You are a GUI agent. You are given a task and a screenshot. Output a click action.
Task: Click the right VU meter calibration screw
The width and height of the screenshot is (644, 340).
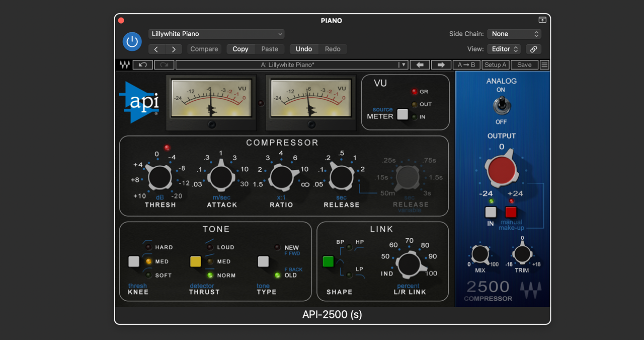311,124
